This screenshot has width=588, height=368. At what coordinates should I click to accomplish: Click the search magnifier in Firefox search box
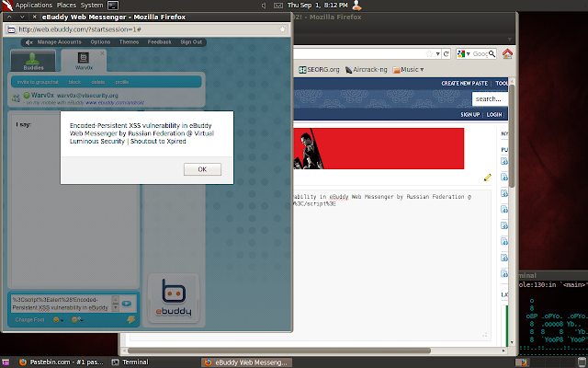[492, 54]
